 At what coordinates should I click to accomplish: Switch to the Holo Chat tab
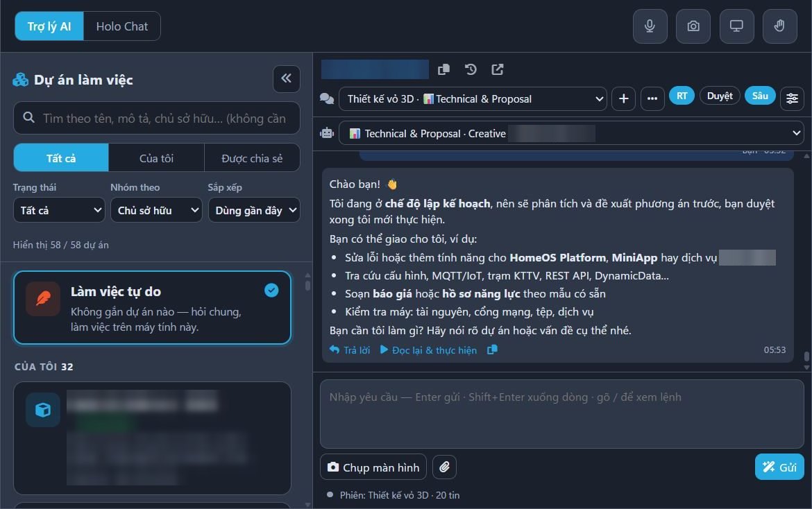[121, 26]
